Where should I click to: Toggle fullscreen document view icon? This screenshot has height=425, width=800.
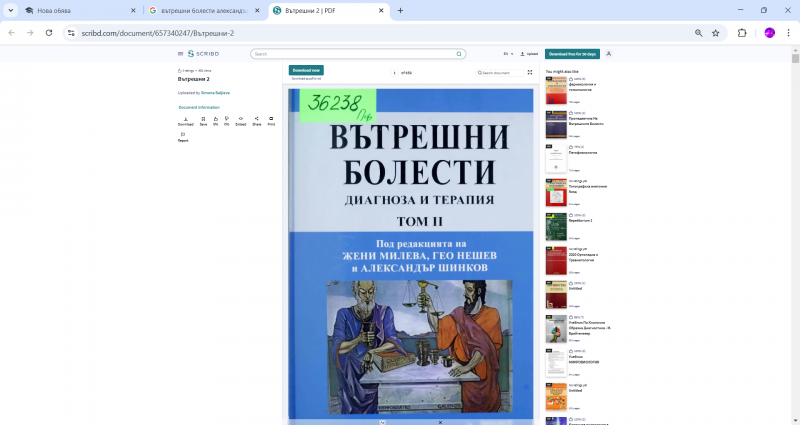tap(530, 72)
